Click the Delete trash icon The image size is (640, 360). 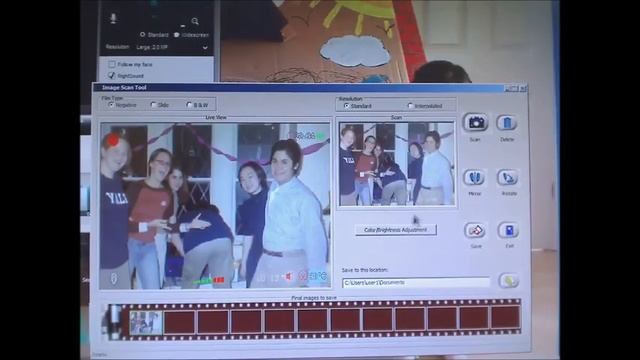[507, 122]
